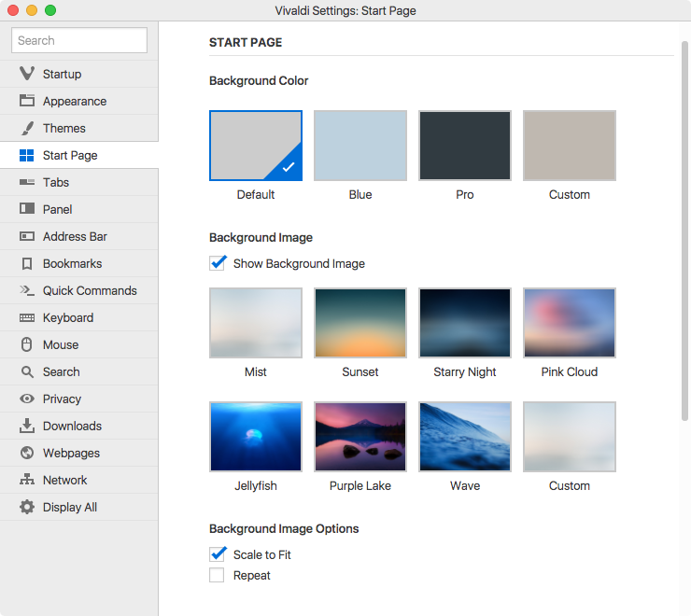Screen dimensions: 691x616
Task: Click the Bookmarks ribbon icon
Action: click(x=27, y=263)
